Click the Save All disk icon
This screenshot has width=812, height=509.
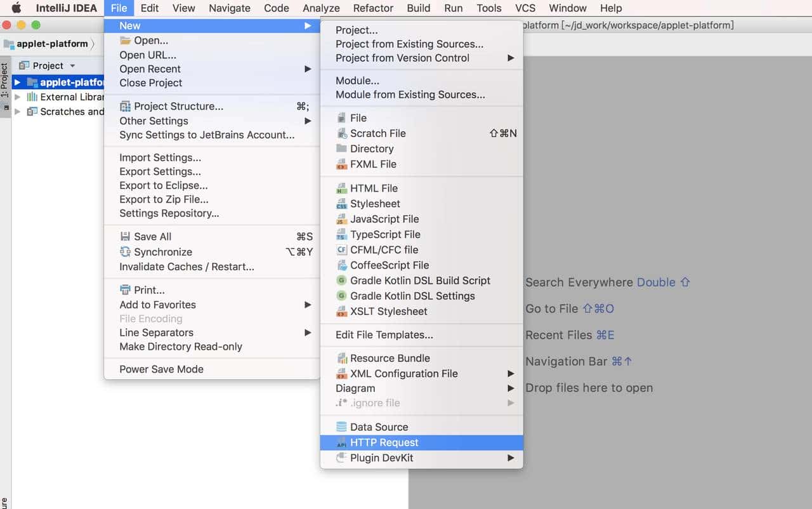click(125, 237)
